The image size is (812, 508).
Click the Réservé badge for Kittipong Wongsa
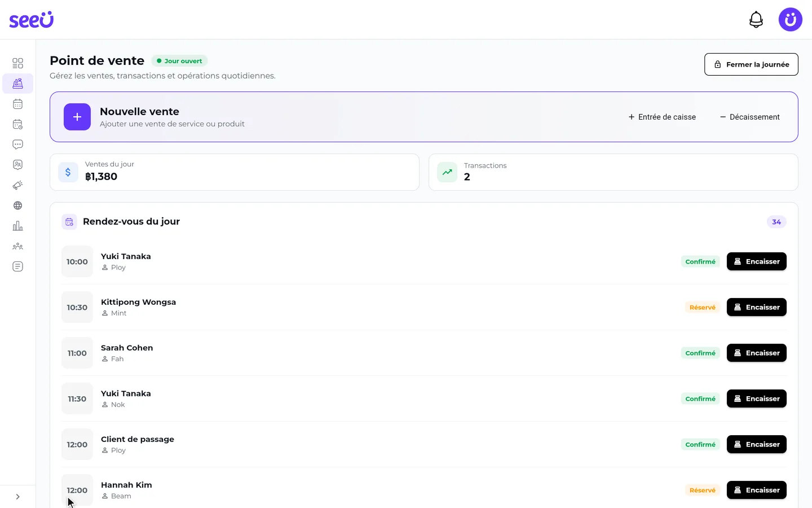click(x=703, y=307)
